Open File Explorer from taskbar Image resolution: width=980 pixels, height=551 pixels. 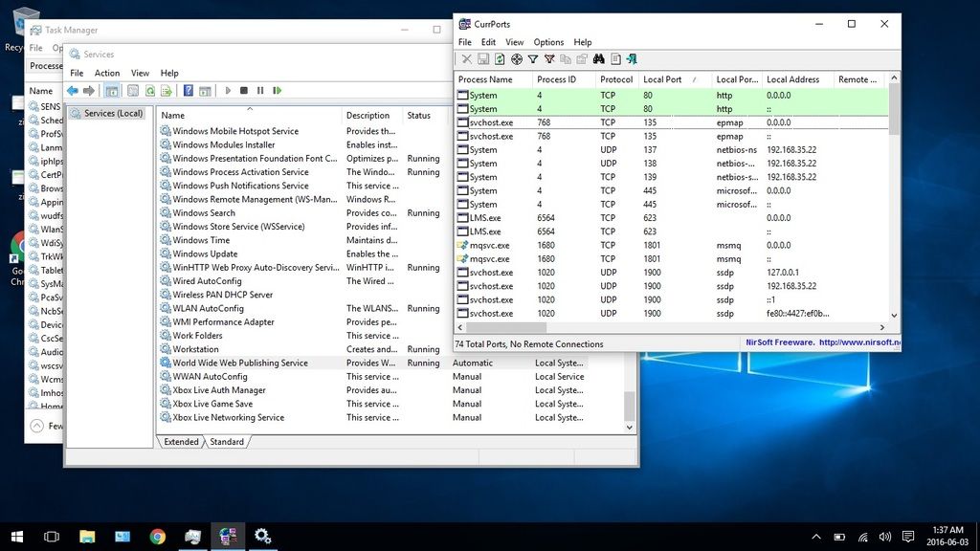[87, 537]
